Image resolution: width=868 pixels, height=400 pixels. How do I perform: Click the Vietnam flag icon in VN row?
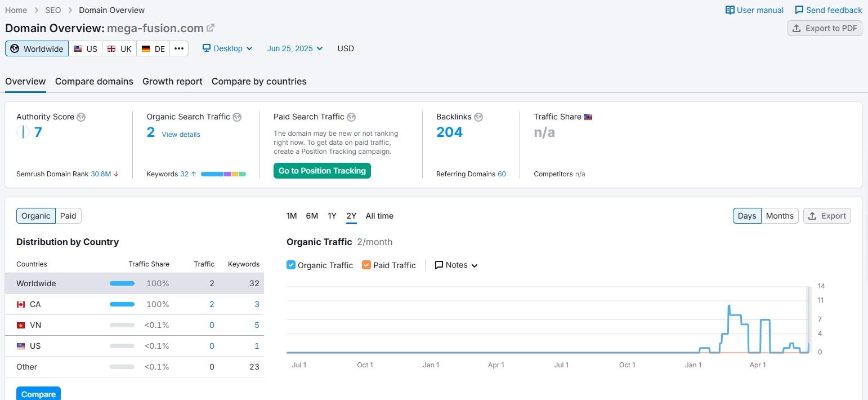(21, 325)
